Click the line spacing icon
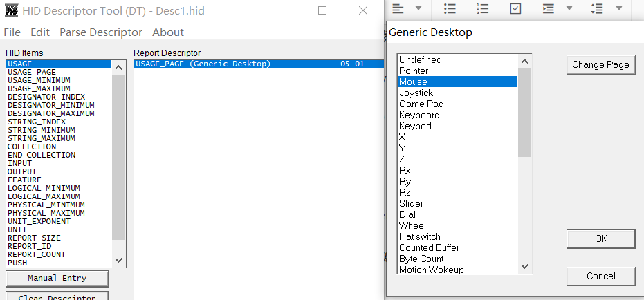 598,8
